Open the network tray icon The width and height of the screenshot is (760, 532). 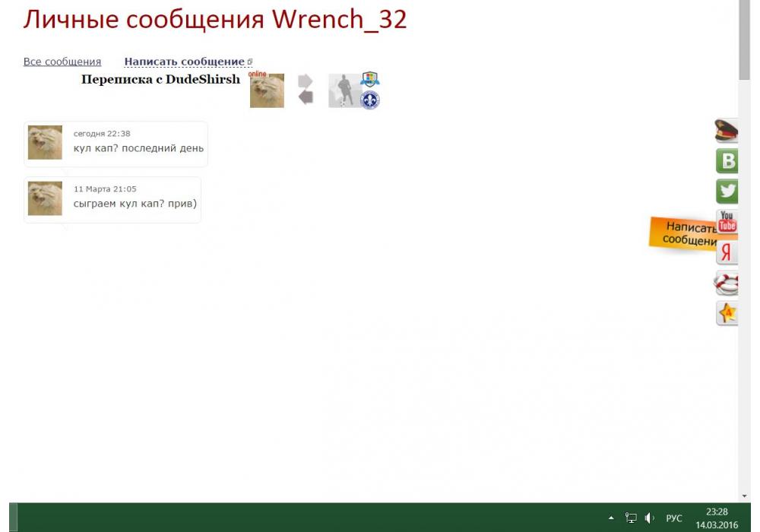click(x=631, y=518)
